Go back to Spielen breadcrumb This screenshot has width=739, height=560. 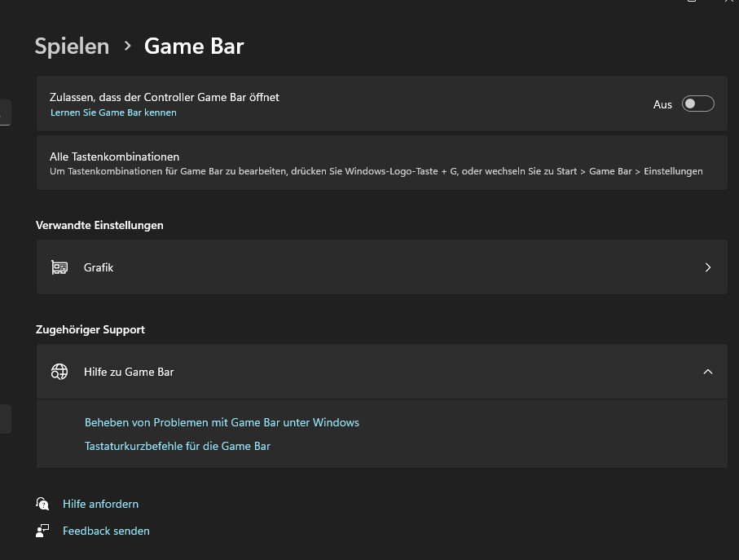coord(73,46)
